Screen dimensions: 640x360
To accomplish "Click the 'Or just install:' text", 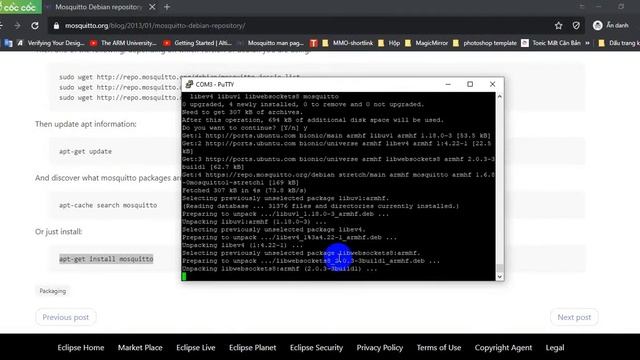I will coord(58,231).
